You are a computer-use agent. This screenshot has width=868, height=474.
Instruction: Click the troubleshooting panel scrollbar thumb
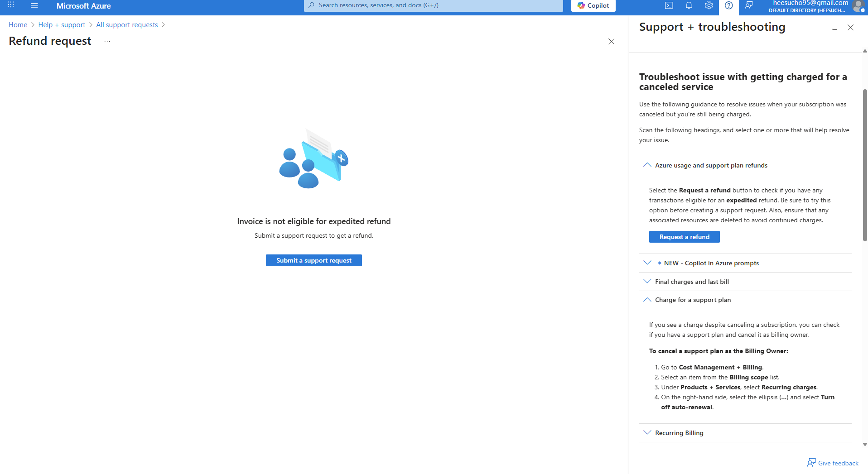(x=865, y=165)
